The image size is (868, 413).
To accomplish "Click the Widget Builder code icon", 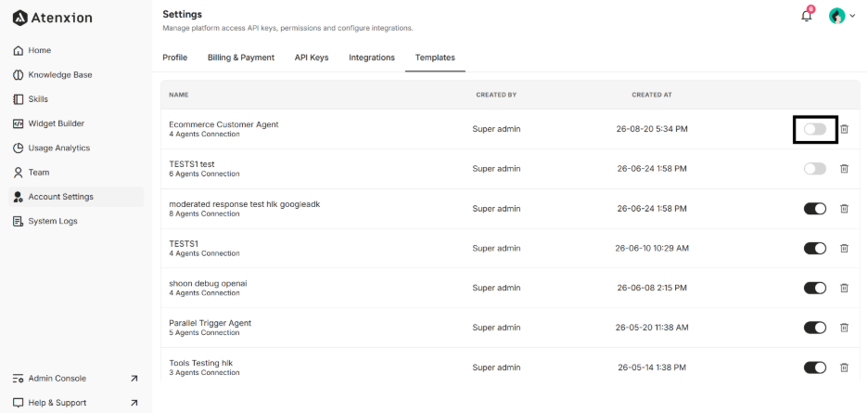I will (x=19, y=123).
